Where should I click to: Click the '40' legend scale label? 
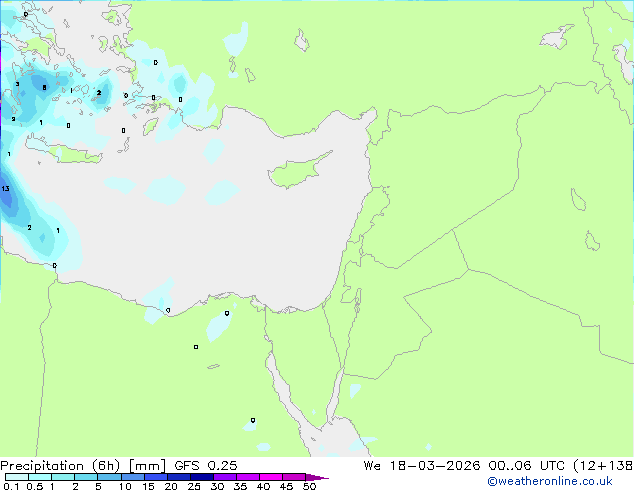[x=263, y=486]
